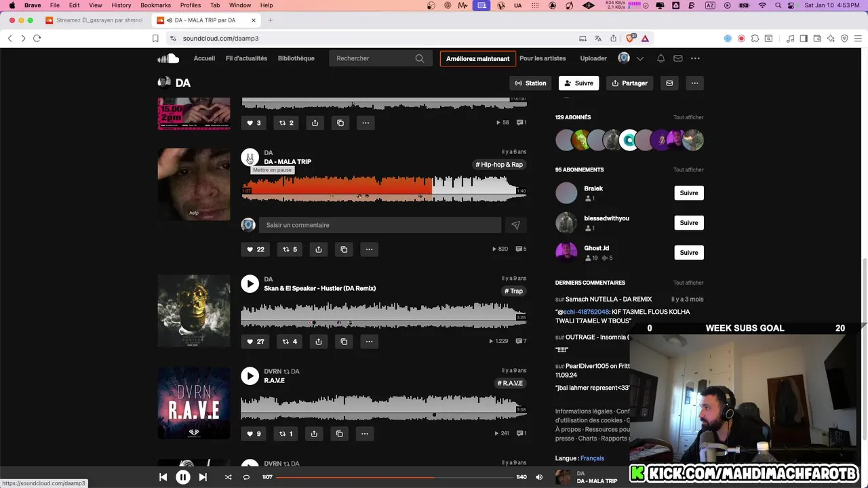Send comment arrow icon

515,225
